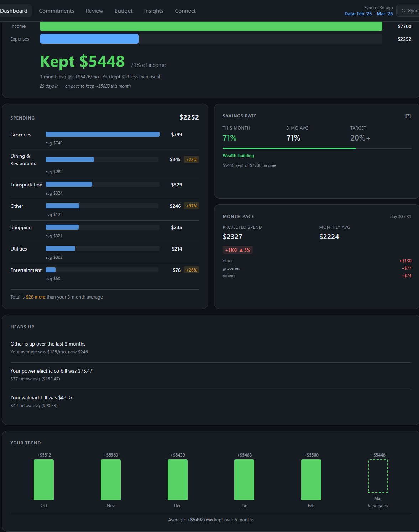
Task: Click the Sync refresh icon
Action: point(403,10)
